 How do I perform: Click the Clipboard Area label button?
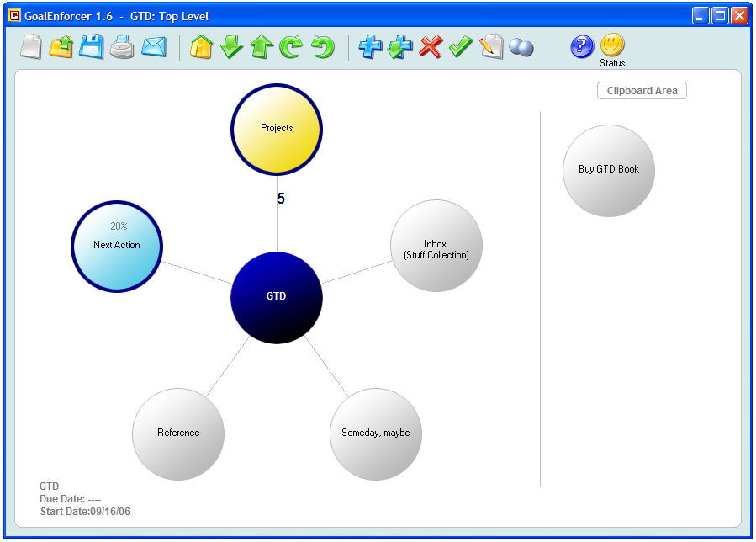[x=642, y=91]
